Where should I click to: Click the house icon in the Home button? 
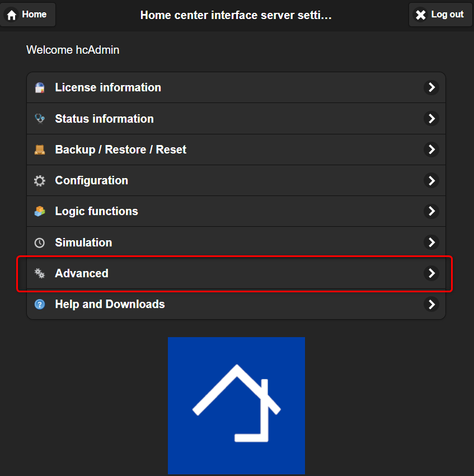12,15
